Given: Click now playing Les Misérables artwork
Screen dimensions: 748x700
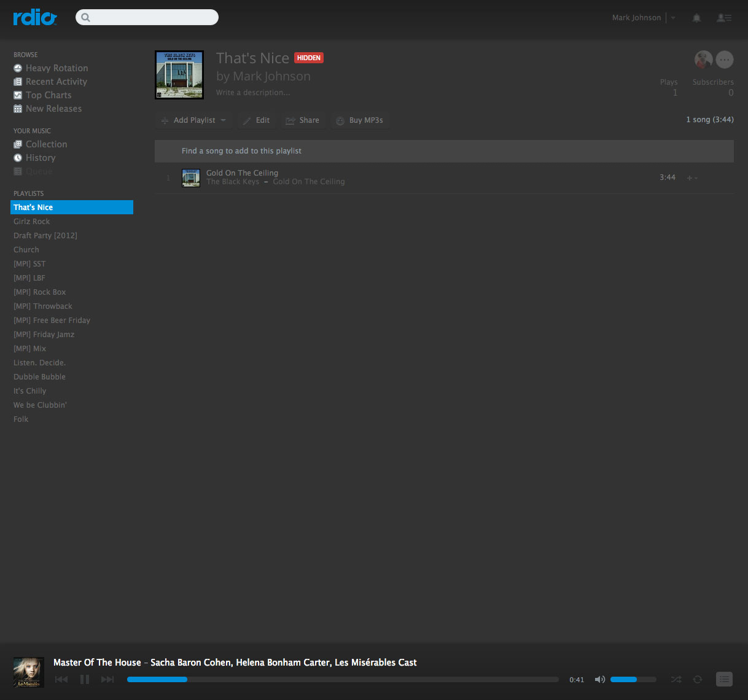Looking at the screenshot, I should pyautogui.click(x=29, y=672).
